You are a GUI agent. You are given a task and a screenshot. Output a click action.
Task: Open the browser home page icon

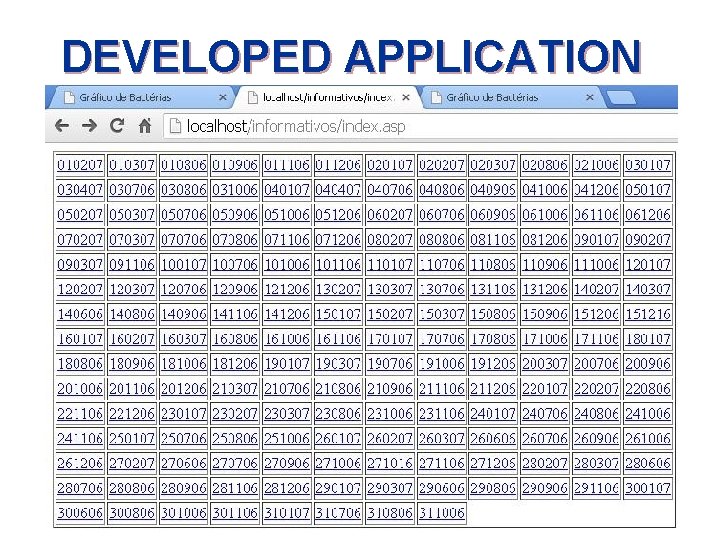(x=145, y=125)
